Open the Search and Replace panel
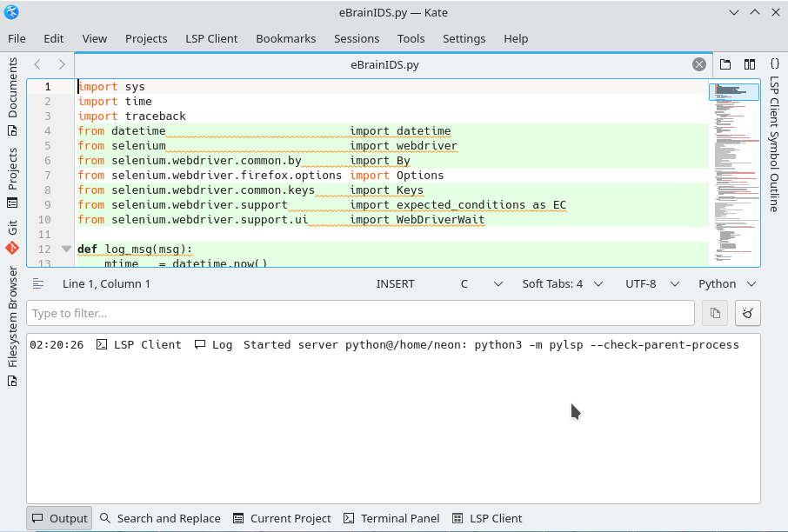The width and height of the screenshot is (788, 532). click(x=160, y=518)
